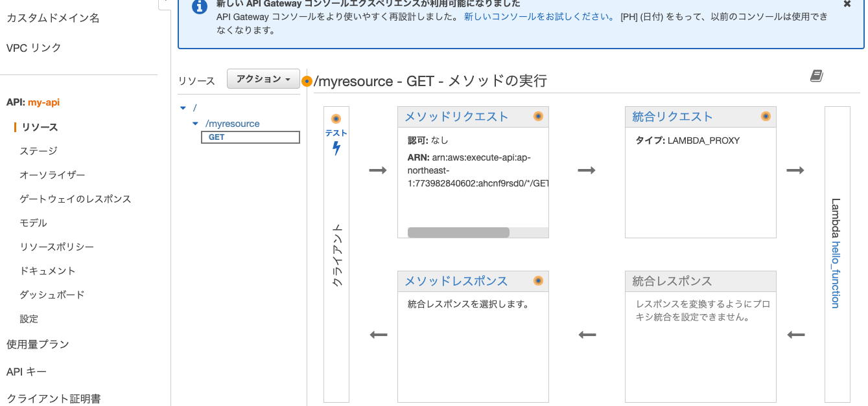Viewport: 868px width, 406px height.
Task: Open the new console trial link
Action: 539,17
